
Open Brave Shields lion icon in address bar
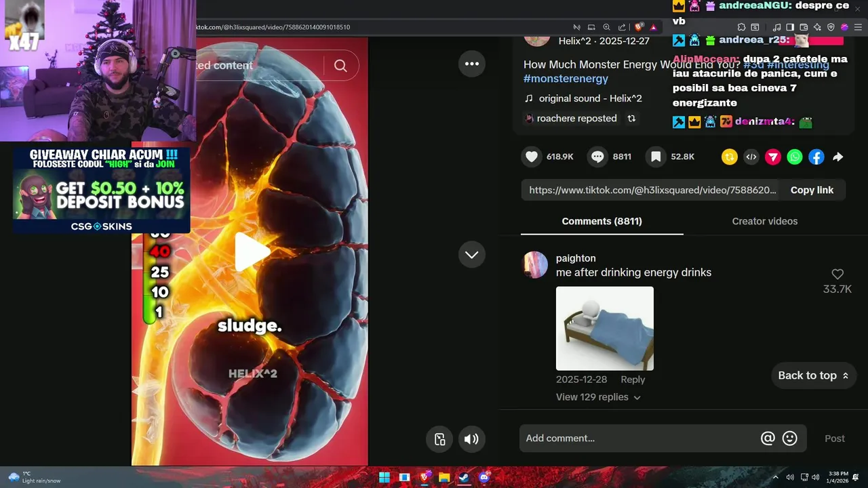639,27
